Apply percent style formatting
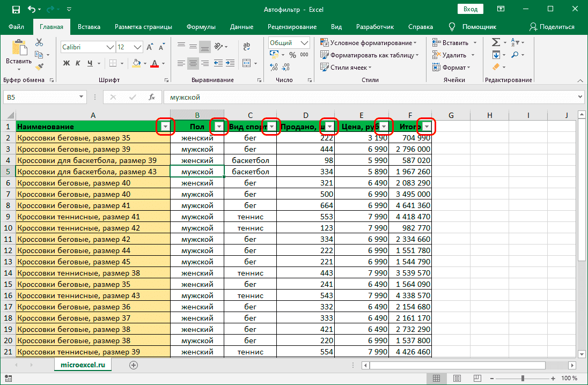The height and width of the screenshot is (385, 588). [x=293, y=54]
